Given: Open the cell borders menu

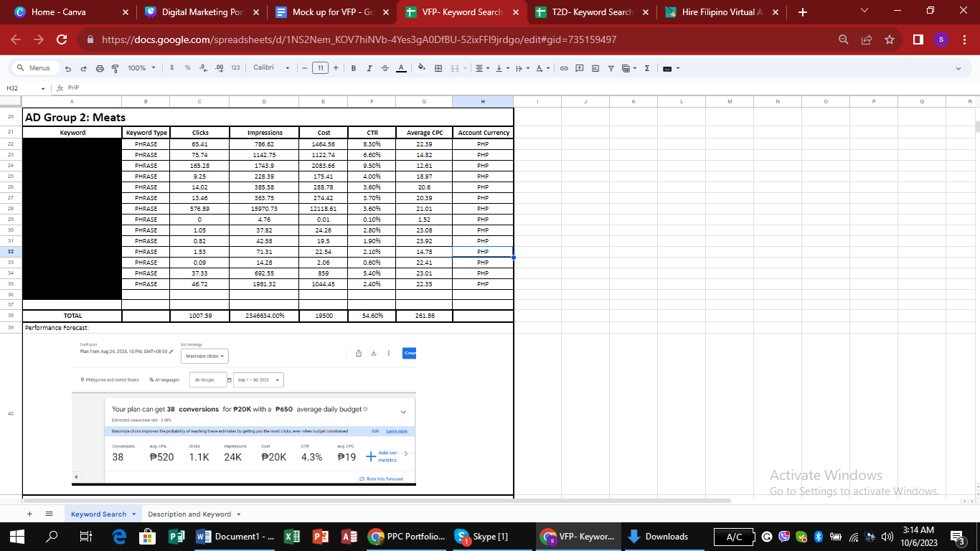Looking at the screenshot, I should coord(438,68).
